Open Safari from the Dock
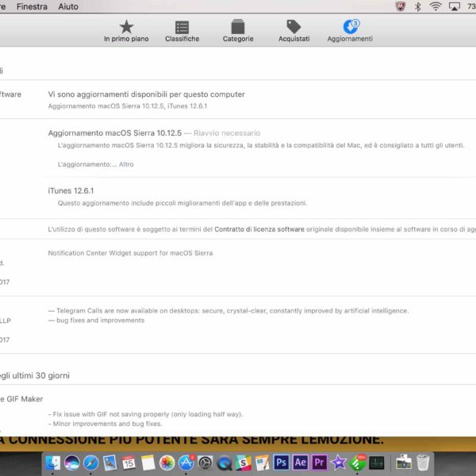The width and height of the screenshot is (476, 476). (x=90, y=463)
